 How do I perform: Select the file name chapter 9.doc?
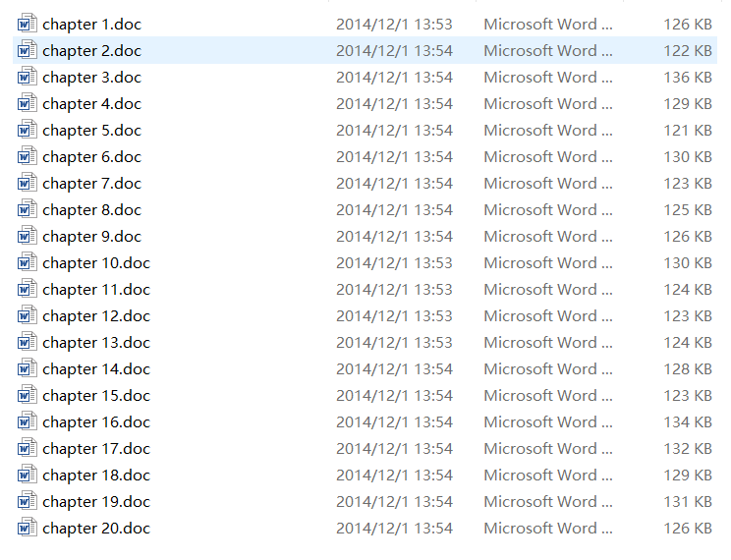[x=91, y=237]
